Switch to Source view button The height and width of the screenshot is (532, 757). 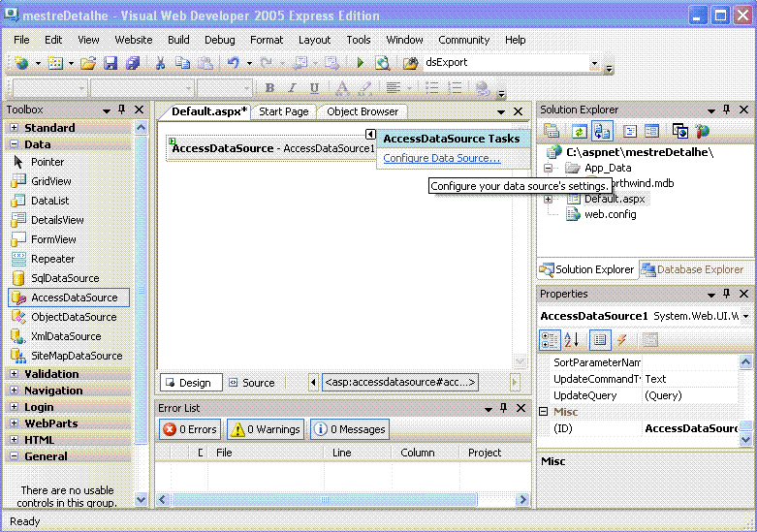pos(252,383)
